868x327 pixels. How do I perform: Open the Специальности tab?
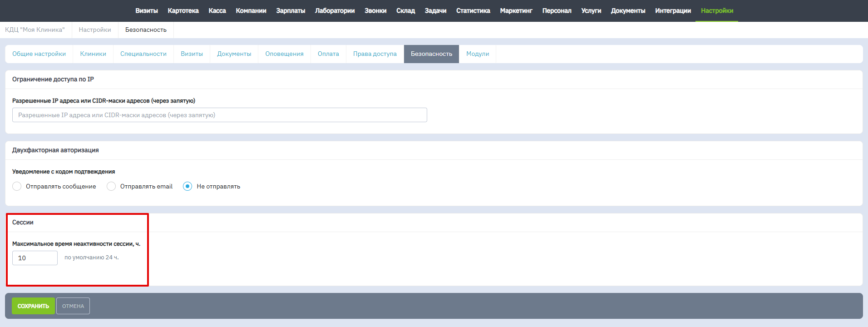point(143,54)
